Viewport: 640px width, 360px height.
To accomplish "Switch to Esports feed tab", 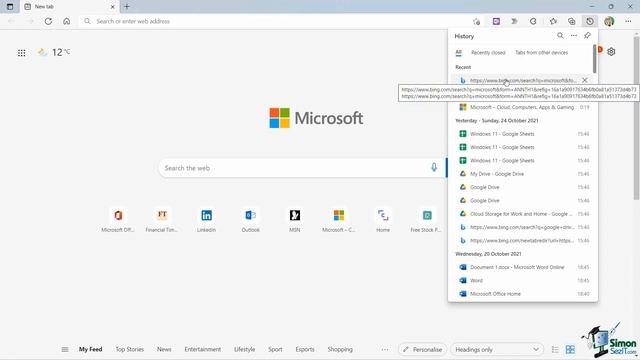I will pos(305,349).
